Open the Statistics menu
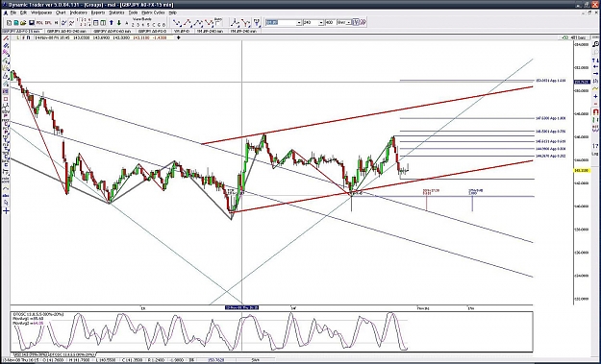The width and height of the screenshot is (601, 364). (x=117, y=12)
